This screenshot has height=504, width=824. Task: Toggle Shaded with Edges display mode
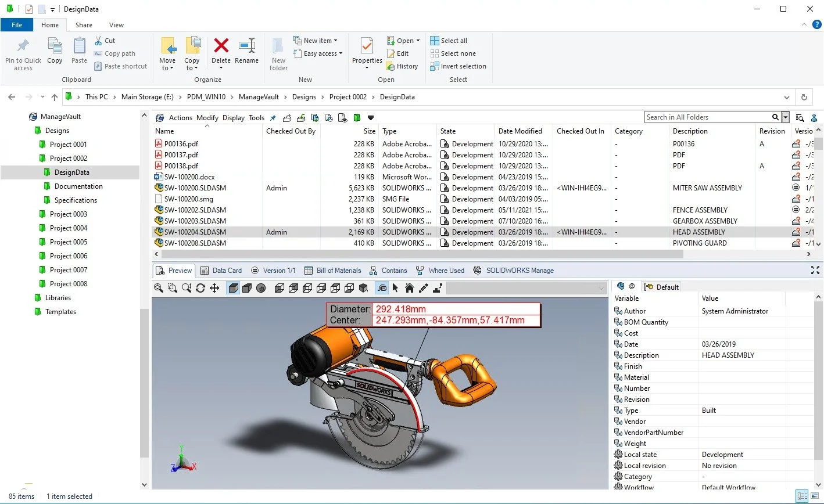click(x=233, y=288)
